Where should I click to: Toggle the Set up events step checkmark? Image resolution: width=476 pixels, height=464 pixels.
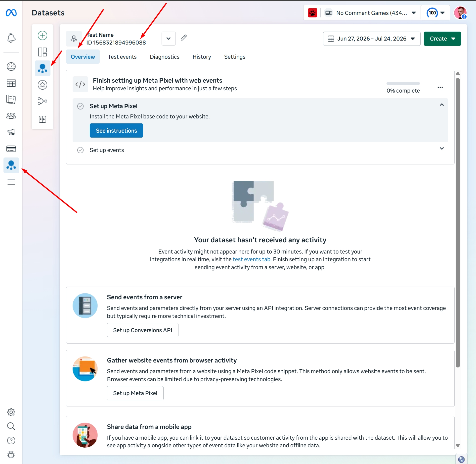click(80, 150)
